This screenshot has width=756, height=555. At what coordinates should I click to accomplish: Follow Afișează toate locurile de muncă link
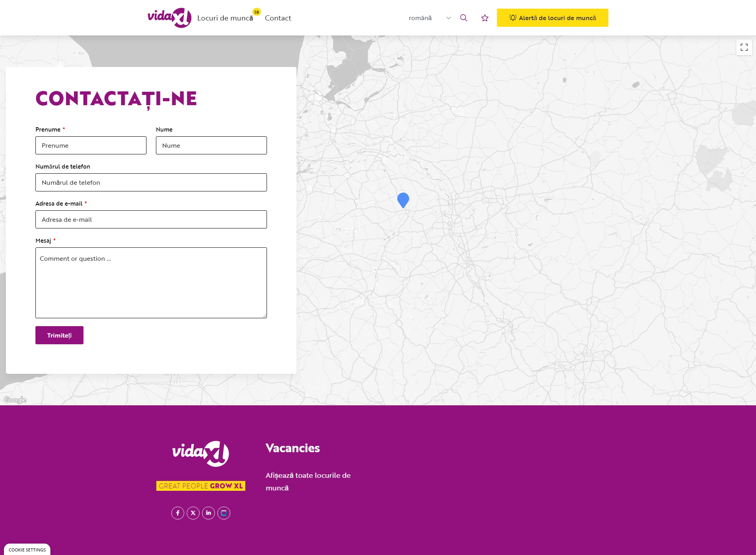(308, 481)
